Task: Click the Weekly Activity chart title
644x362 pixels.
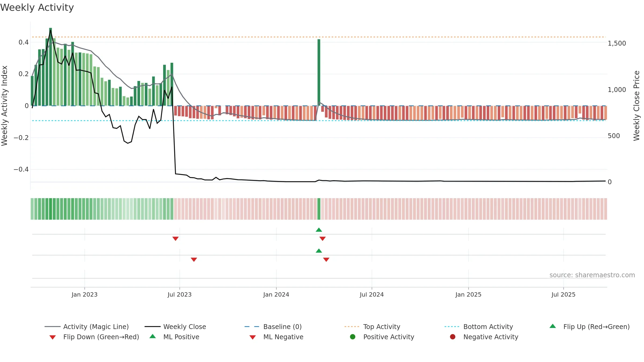Action: tap(37, 8)
